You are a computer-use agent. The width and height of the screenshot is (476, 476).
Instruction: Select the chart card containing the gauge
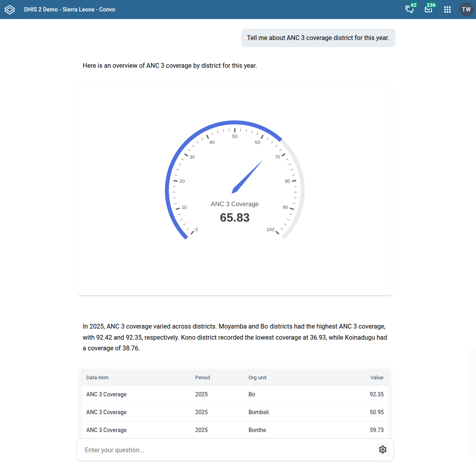(x=235, y=189)
